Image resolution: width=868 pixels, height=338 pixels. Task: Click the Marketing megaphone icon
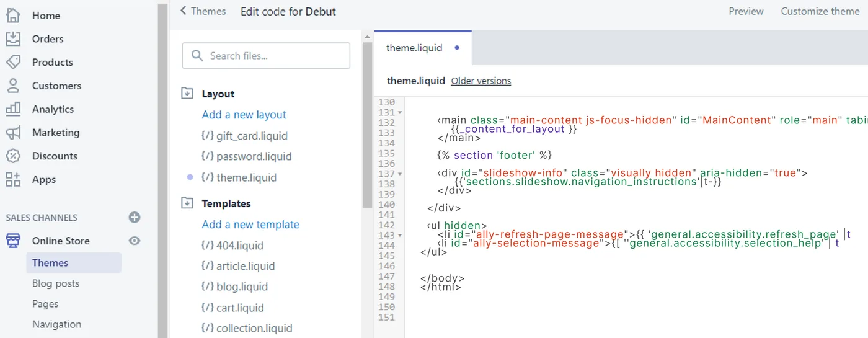point(13,133)
